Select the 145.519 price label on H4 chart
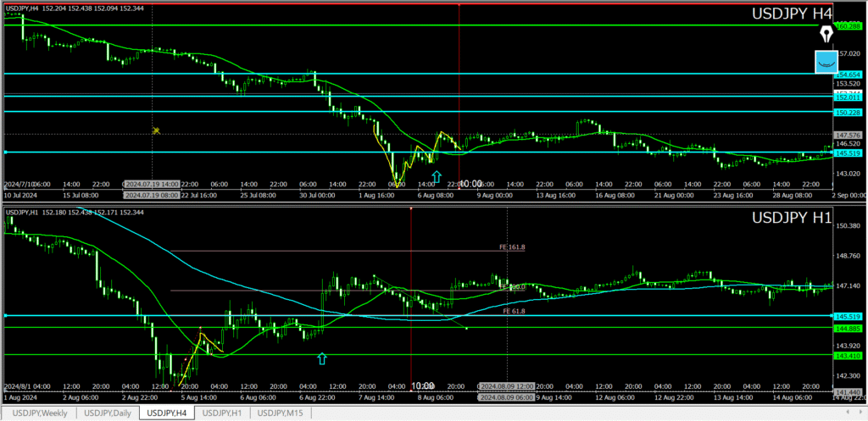This screenshot has width=868, height=421. coord(849,153)
